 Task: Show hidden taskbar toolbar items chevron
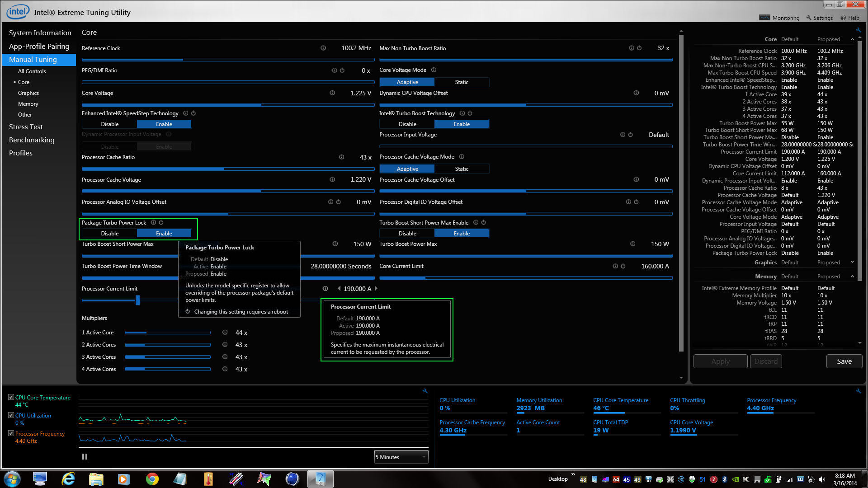573,474
